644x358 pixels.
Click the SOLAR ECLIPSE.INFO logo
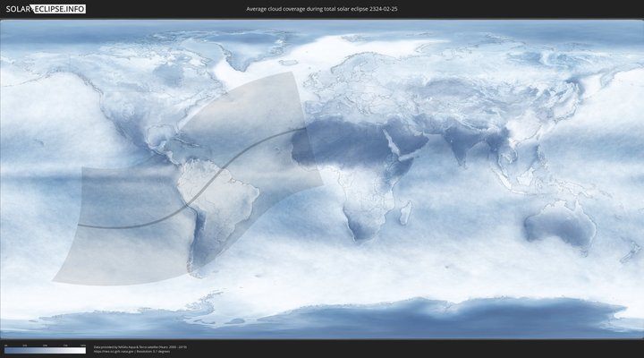point(44,8)
